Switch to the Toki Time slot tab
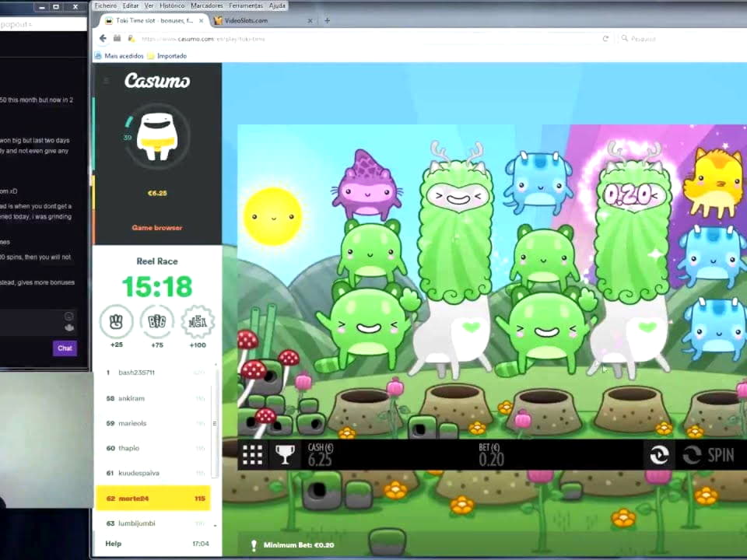The width and height of the screenshot is (747, 560). [154, 20]
